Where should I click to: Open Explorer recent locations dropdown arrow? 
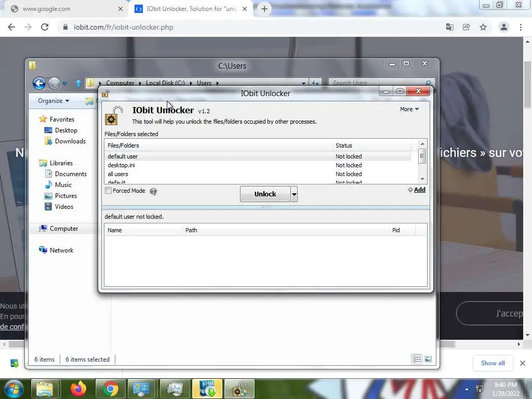(64, 83)
